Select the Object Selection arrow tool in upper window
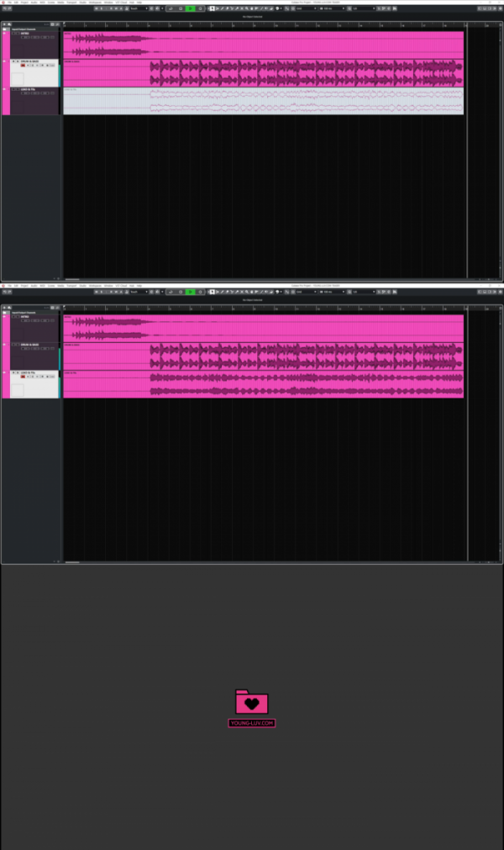The height and width of the screenshot is (850, 504). pyautogui.click(x=213, y=8)
